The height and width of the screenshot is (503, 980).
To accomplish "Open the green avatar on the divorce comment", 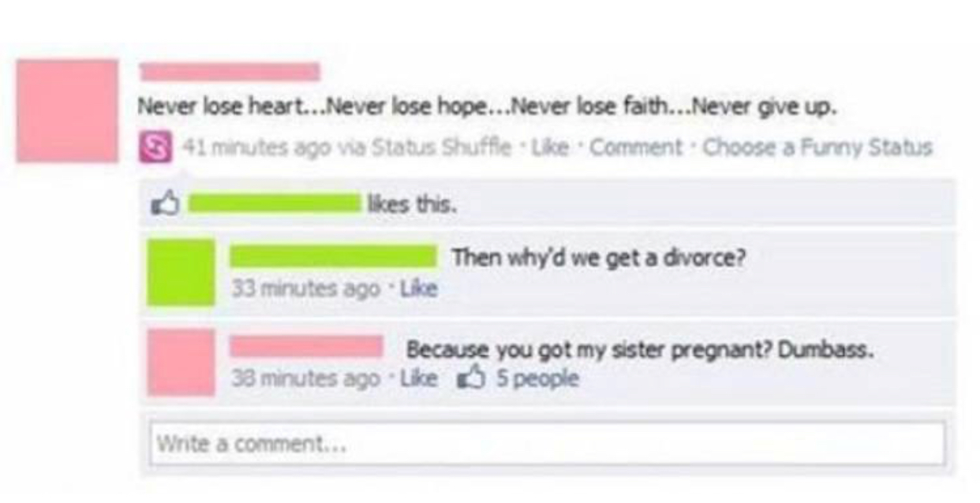I will point(181,272).
